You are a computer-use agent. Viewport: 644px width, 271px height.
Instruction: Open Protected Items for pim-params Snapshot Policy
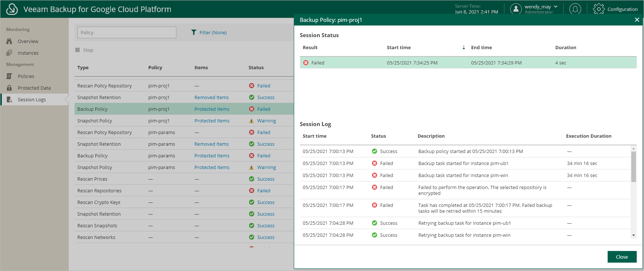(212, 167)
